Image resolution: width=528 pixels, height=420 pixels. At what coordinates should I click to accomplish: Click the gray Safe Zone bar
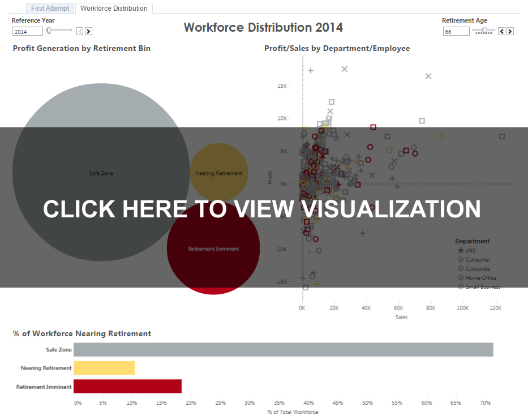[283, 350]
